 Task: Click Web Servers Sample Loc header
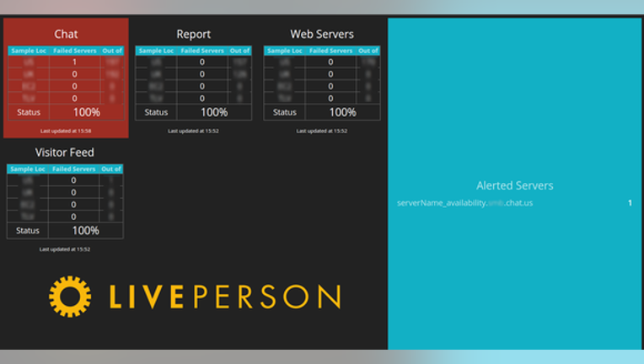tap(285, 51)
